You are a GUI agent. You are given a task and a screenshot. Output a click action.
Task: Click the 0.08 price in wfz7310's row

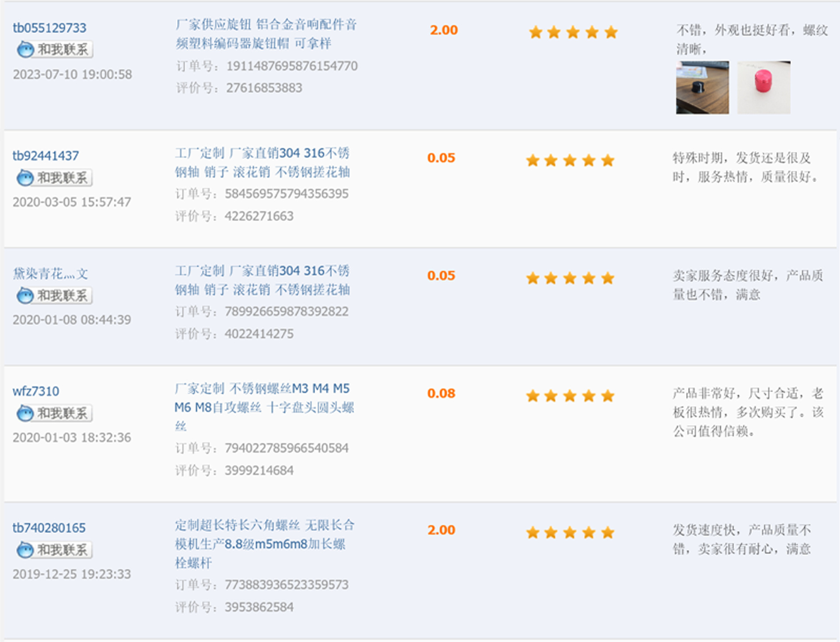441,393
